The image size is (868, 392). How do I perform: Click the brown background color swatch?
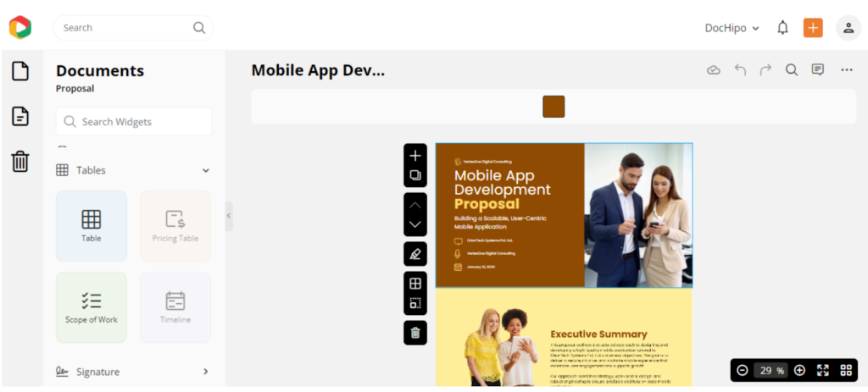(554, 107)
